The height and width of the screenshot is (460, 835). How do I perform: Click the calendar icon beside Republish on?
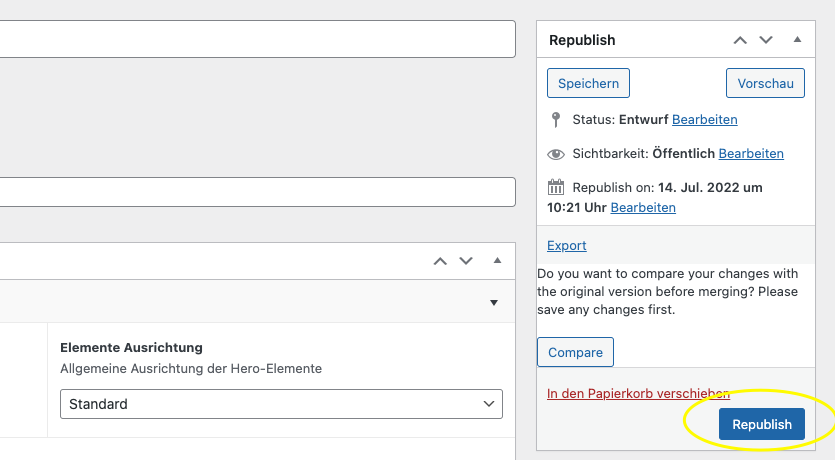(x=556, y=187)
